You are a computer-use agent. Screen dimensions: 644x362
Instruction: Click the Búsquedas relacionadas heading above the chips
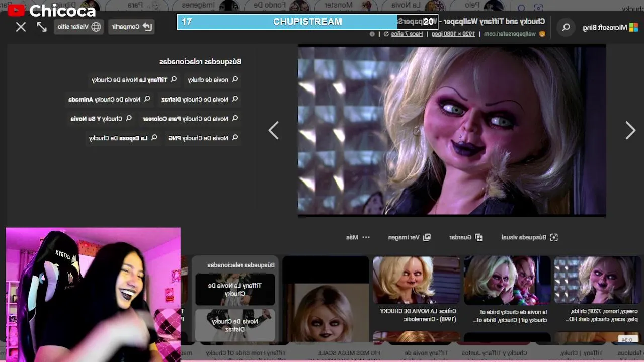click(x=200, y=61)
